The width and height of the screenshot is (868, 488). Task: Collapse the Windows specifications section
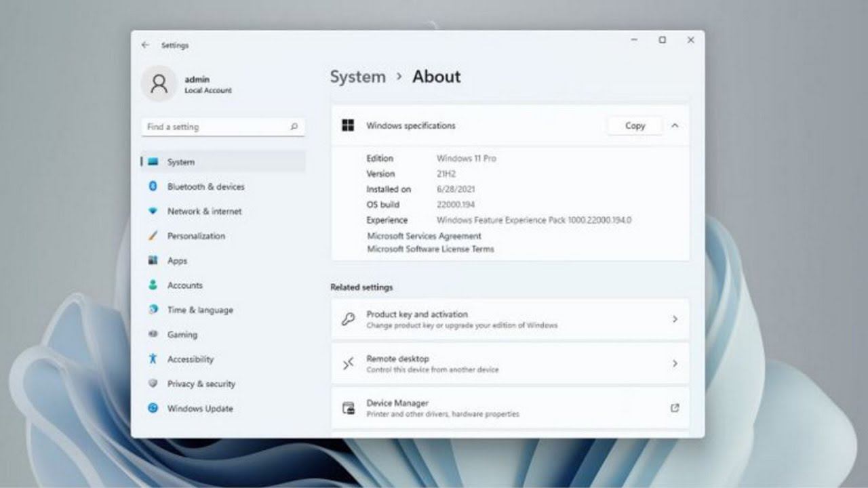pyautogui.click(x=675, y=125)
